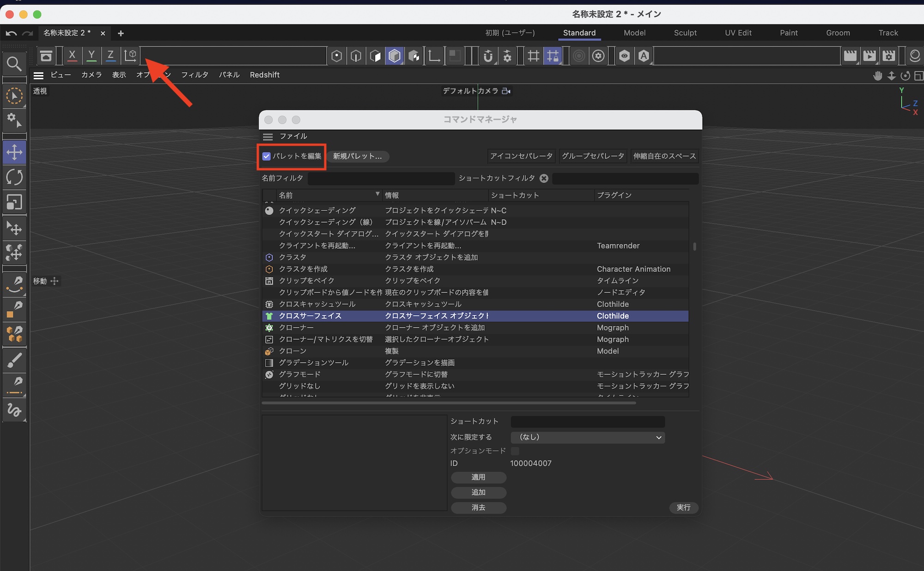
Task: Open the 次に限定する dropdown
Action: coord(587,437)
